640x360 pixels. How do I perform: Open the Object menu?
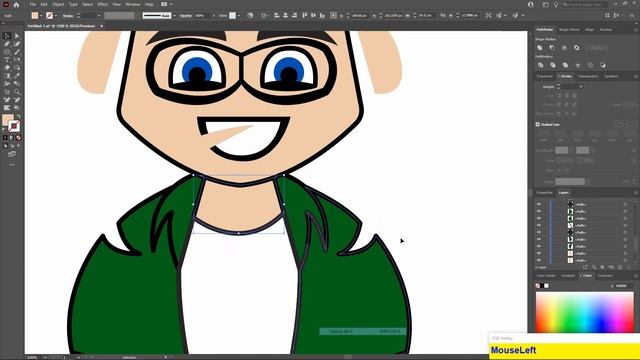click(x=58, y=4)
